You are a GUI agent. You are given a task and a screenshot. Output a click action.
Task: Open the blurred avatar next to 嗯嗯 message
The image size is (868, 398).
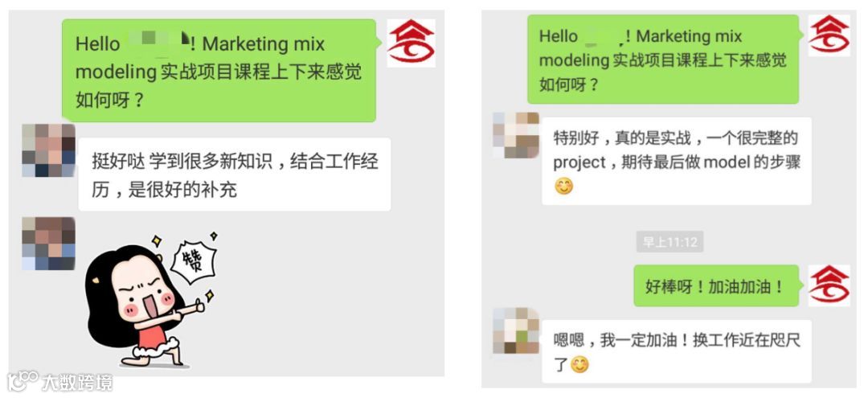coord(516,330)
